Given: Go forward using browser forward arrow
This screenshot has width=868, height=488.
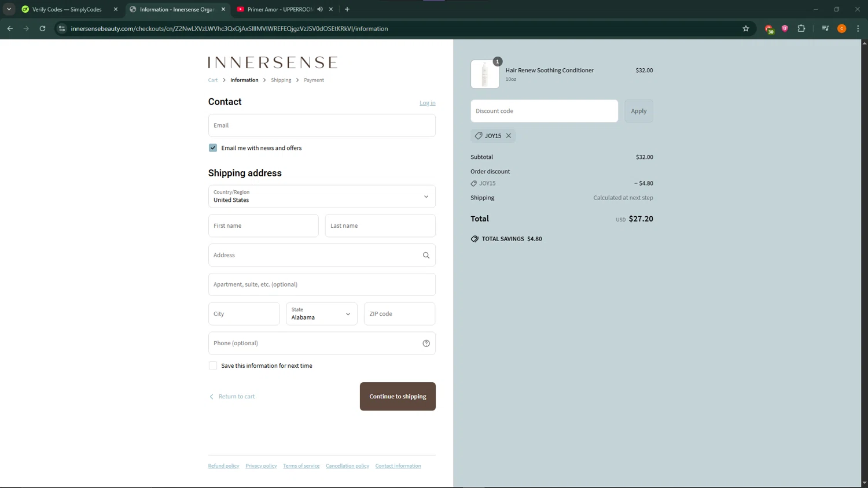Looking at the screenshot, I should 26,28.
